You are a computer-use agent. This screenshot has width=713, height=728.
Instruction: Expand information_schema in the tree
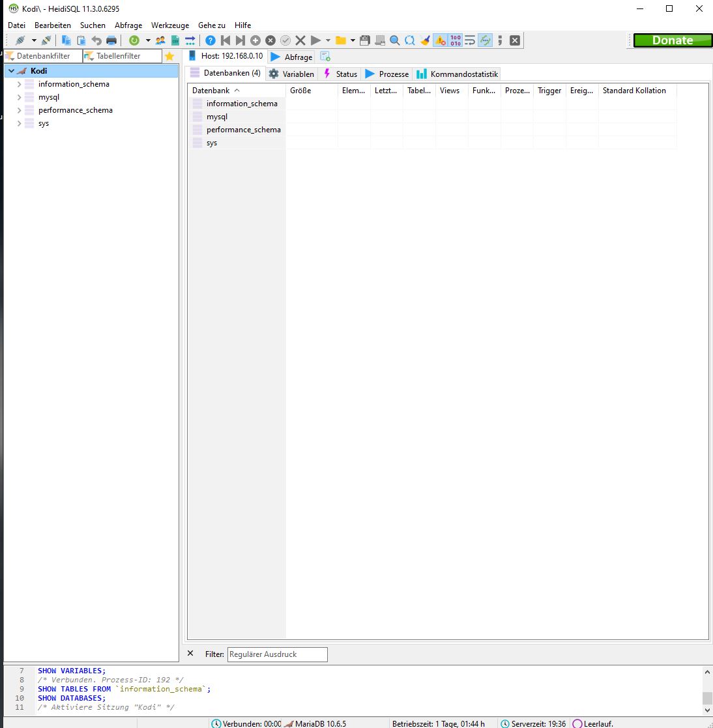click(19, 84)
